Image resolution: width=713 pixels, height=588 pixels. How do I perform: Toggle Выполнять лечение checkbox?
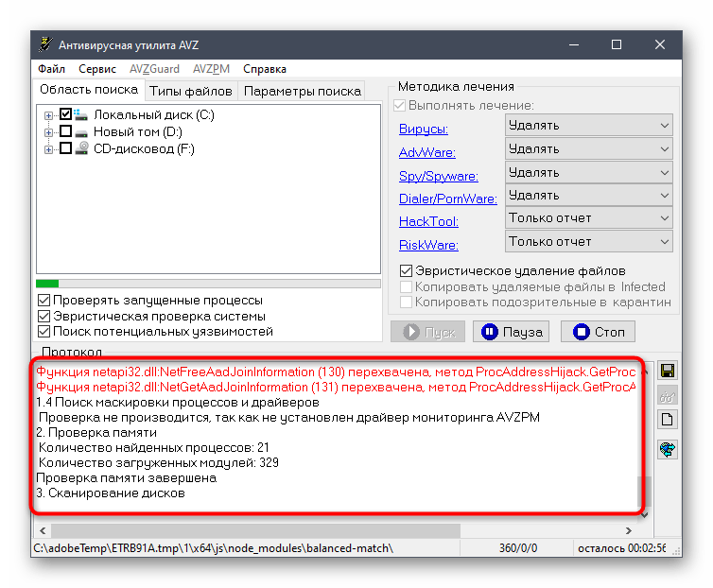tap(399, 106)
